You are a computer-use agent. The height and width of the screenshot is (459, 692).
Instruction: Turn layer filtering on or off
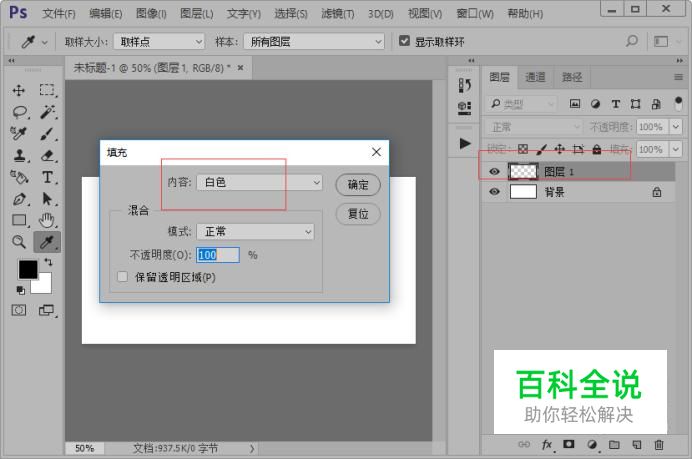(x=678, y=104)
